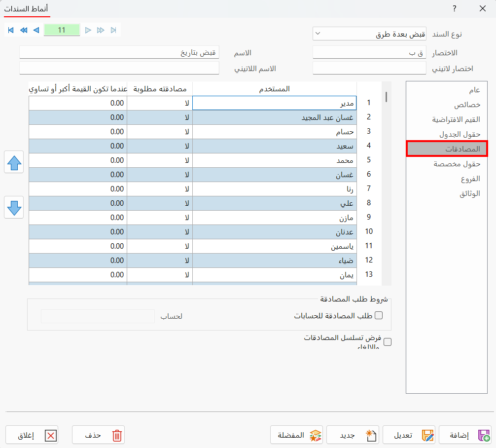Enable طلب المصادقة للحسابات checkbox

[x=379, y=315]
